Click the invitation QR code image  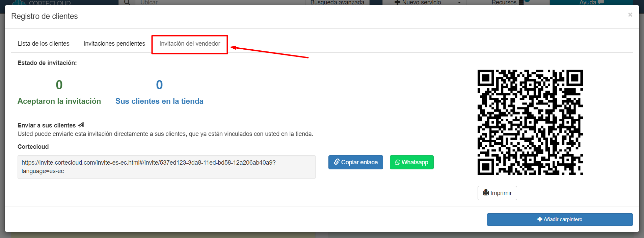(x=530, y=122)
